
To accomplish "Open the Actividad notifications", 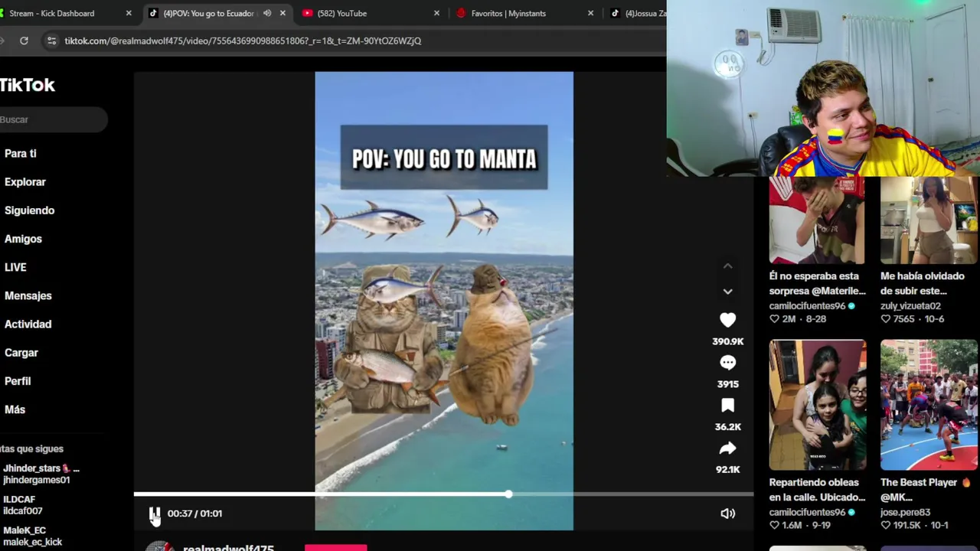I will pos(28,324).
